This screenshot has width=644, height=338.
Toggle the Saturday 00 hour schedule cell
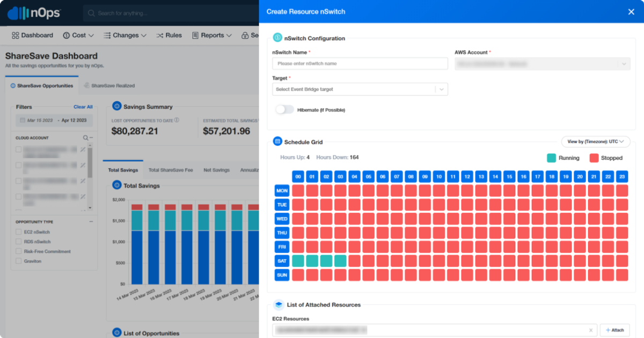click(298, 261)
